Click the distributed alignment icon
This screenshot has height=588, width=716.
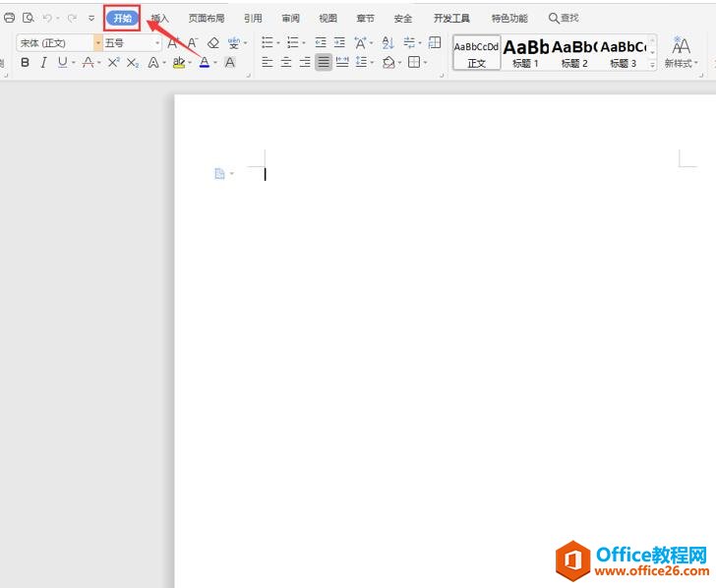click(x=342, y=62)
